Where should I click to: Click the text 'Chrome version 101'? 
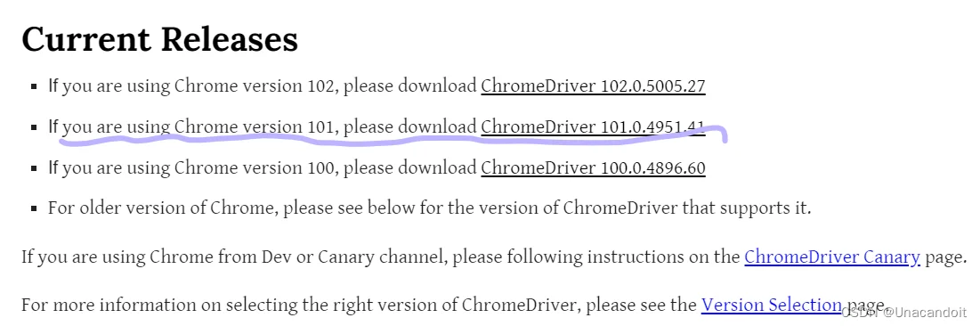click(253, 126)
